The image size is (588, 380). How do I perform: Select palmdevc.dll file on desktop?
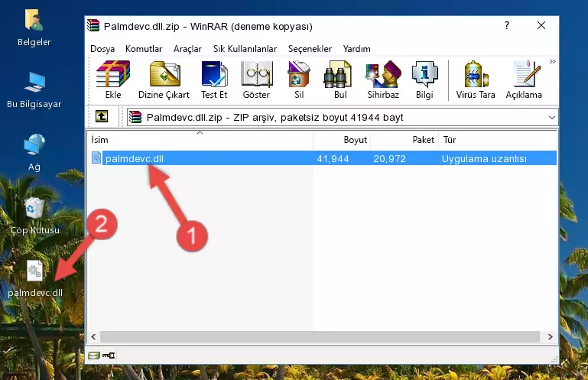pos(35,278)
